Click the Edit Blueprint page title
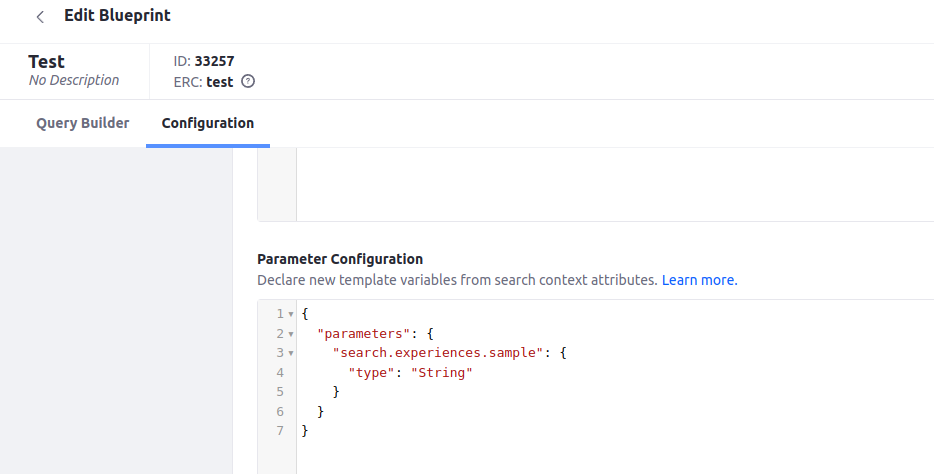The width and height of the screenshot is (934, 474). tap(117, 15)
